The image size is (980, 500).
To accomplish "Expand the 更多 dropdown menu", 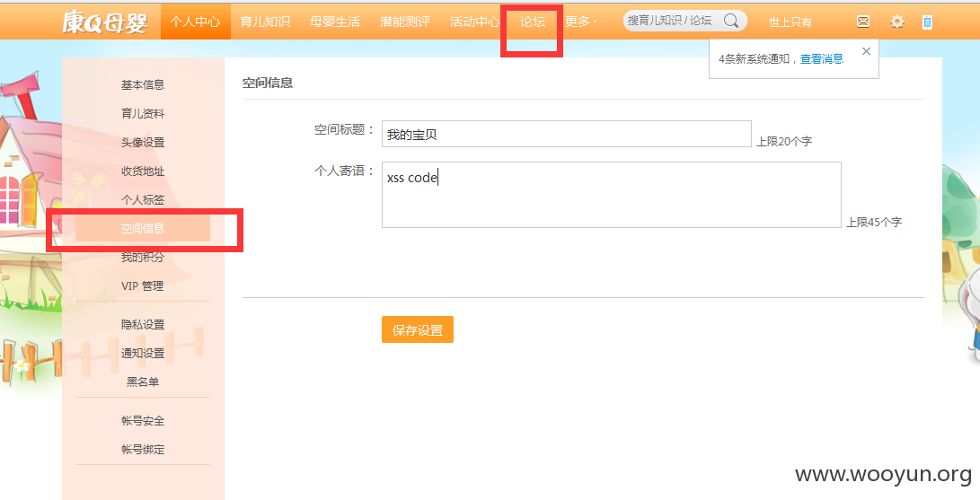I will click(580, 22).
